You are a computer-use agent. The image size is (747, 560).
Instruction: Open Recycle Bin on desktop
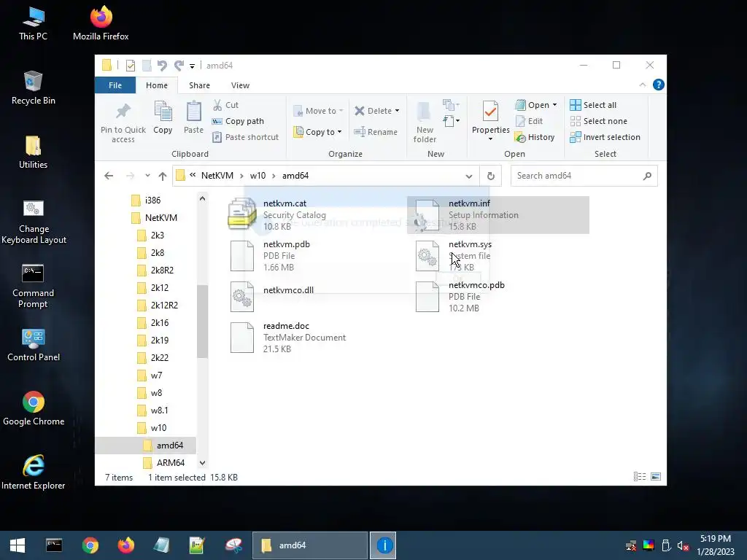click(x=33, y=87)
